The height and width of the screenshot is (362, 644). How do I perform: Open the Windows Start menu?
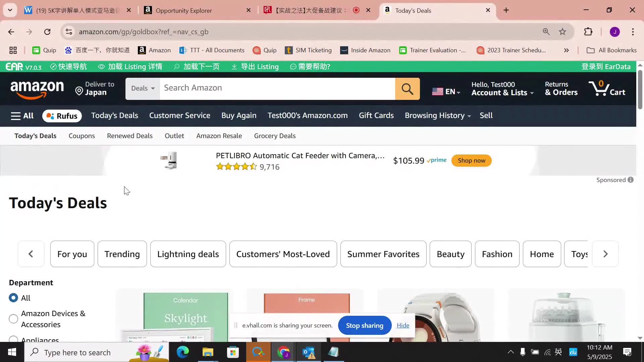tap(12, 352)
